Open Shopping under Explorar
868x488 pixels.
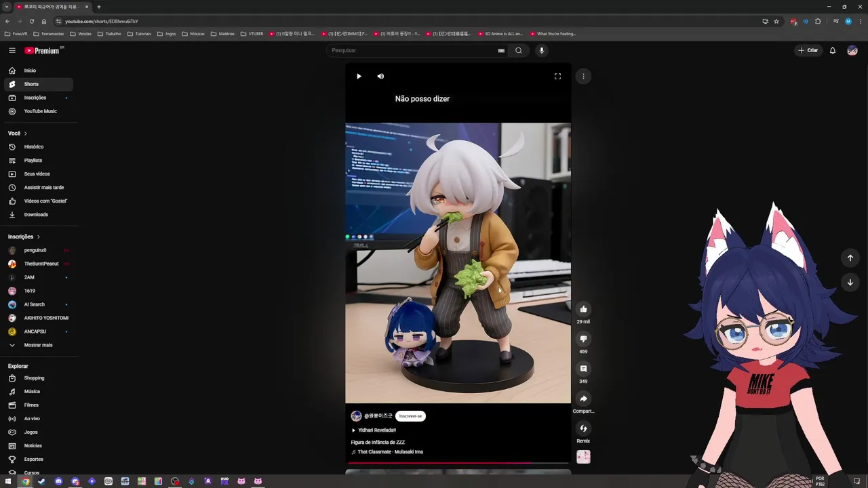(x=39, y=378)
